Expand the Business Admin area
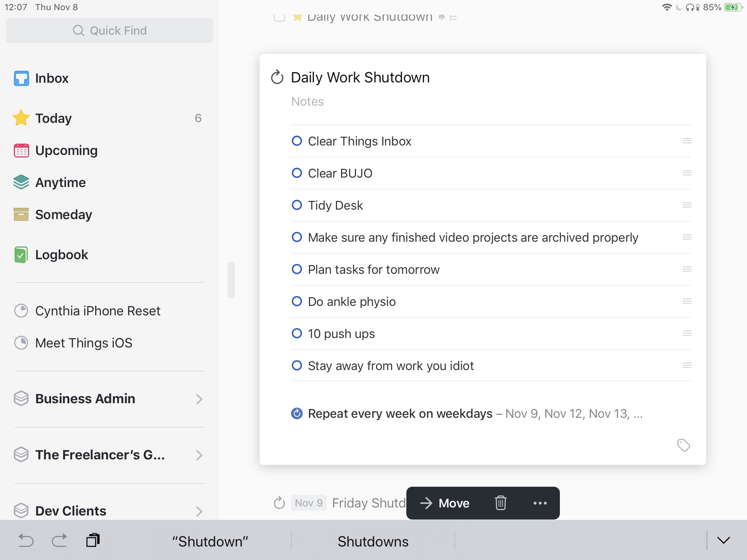 coord(199,399)
